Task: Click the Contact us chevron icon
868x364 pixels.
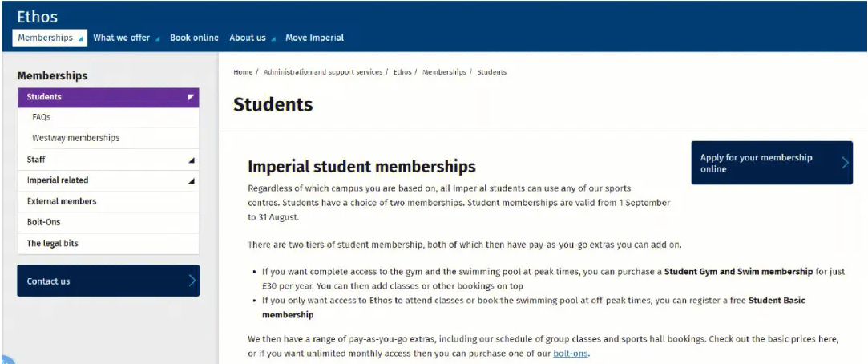Action: 192,281
